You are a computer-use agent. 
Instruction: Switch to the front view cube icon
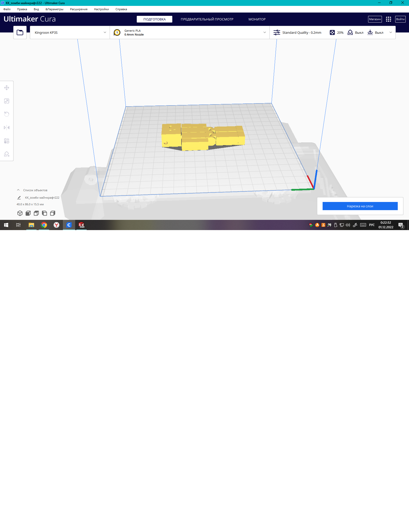coord(28,213)
